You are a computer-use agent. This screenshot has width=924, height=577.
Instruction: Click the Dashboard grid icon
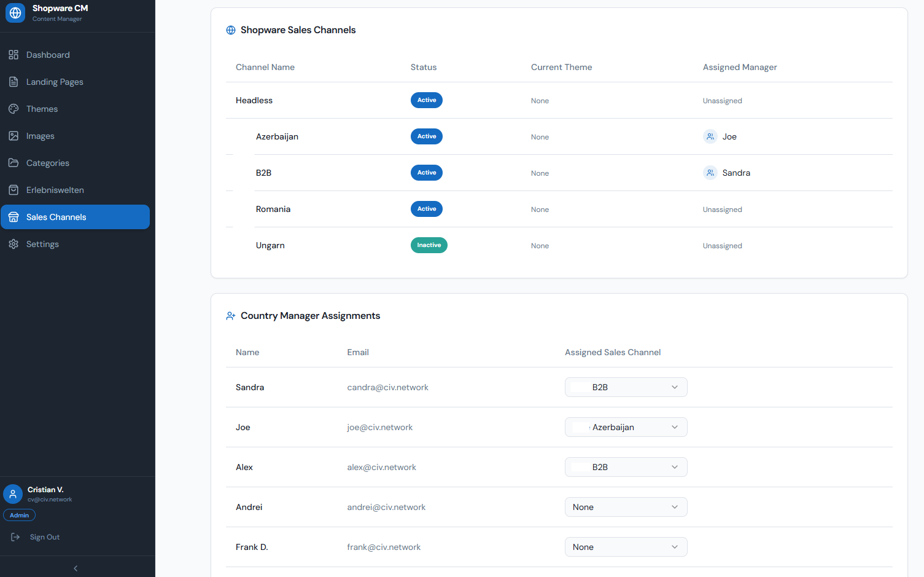click(x=14, y=55)
